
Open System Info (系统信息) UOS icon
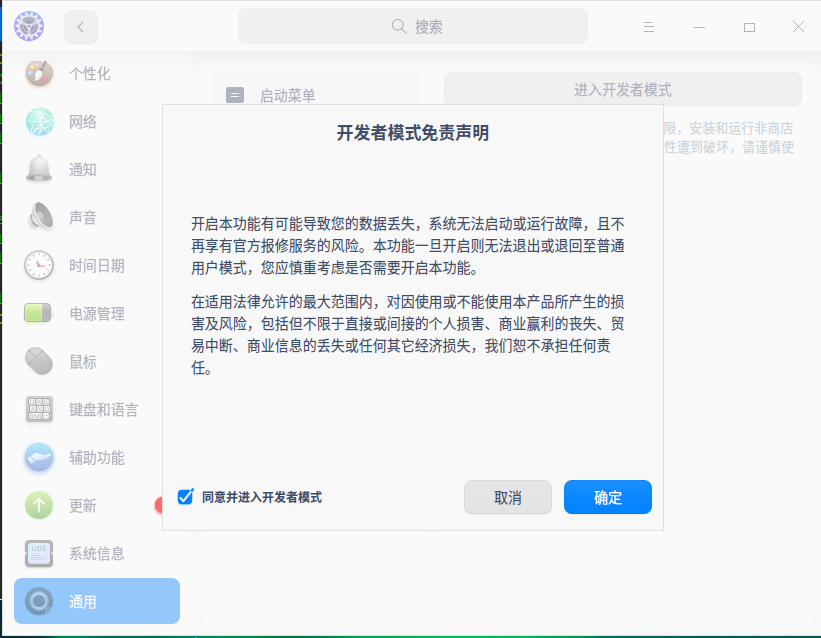(38, 553)
